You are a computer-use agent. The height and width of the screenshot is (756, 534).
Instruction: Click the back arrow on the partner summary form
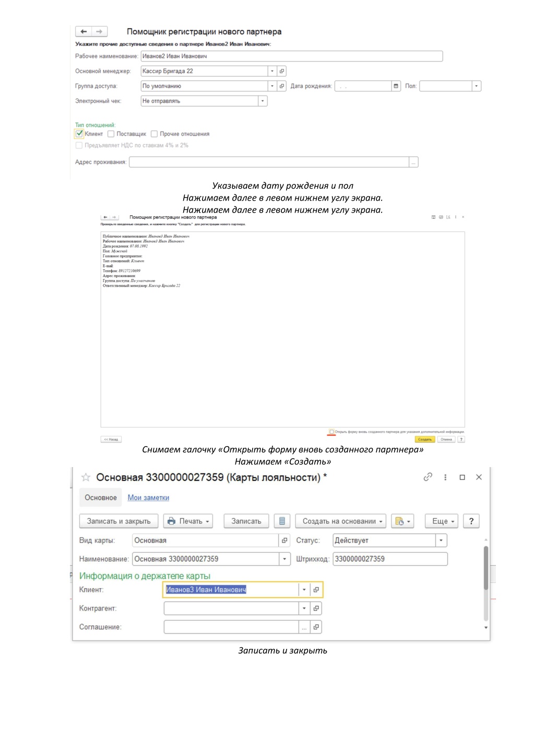pos(105,217)
